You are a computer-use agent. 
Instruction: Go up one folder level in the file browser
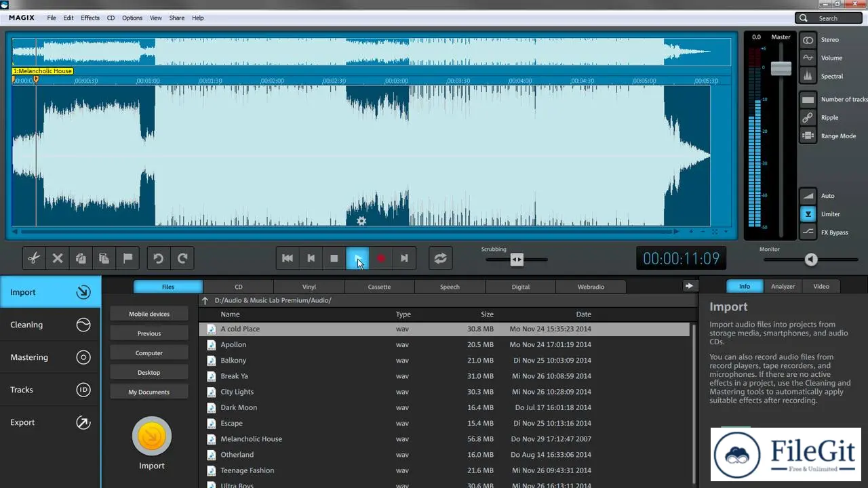(x=205, y=300)
